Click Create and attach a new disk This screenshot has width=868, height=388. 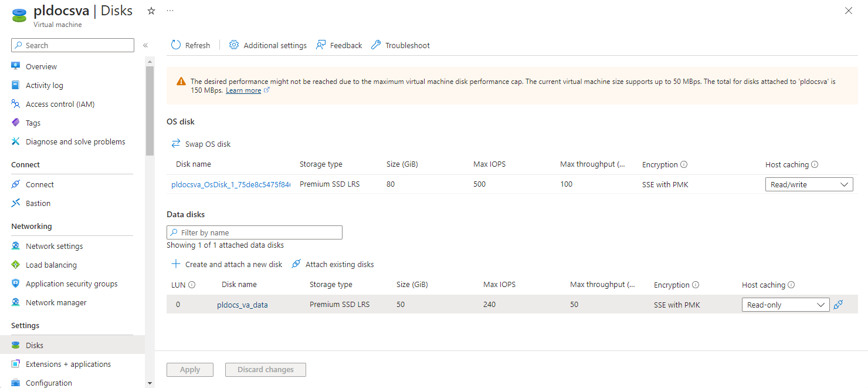(227, 264)
